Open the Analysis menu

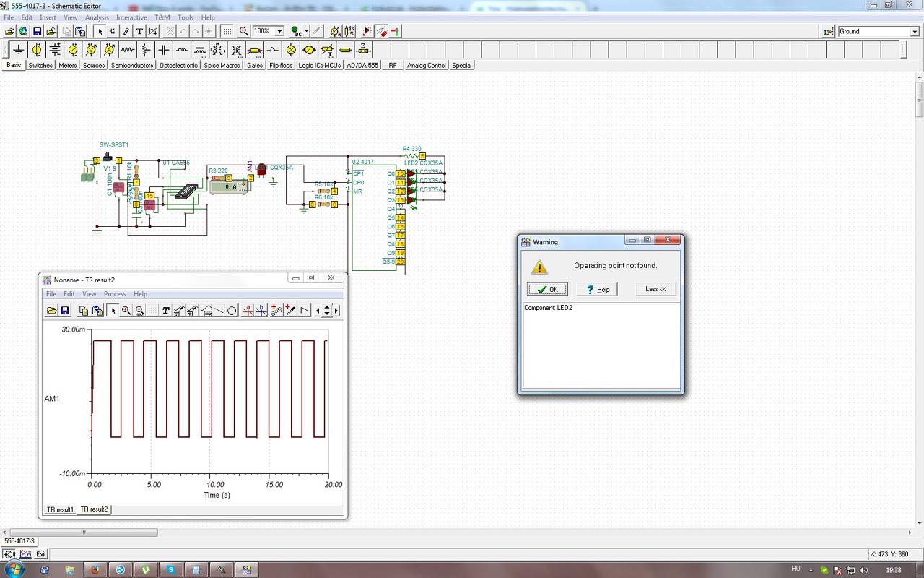(x=97, y=17)
